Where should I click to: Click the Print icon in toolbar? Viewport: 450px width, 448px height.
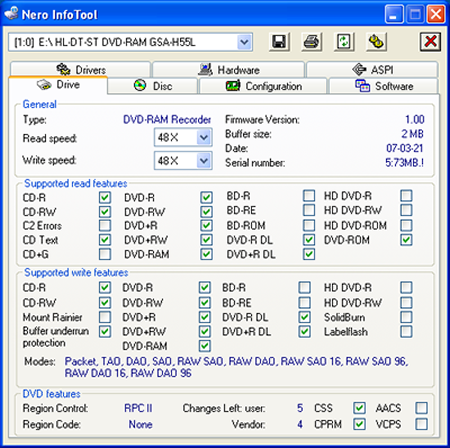click(311, 42)
